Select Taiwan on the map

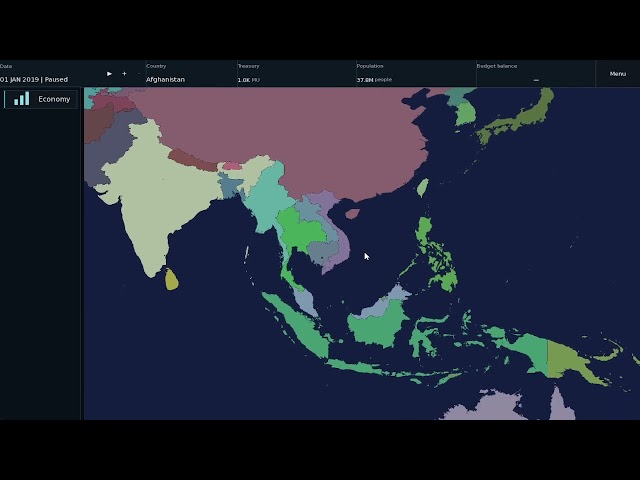click(423, 188)
